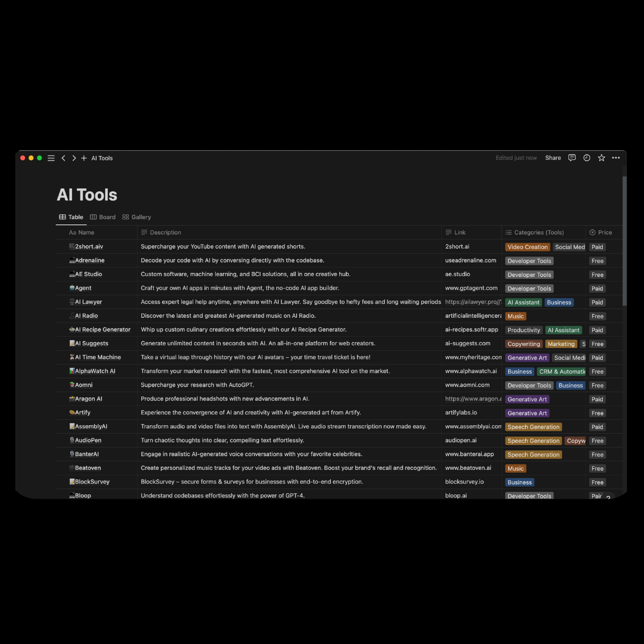Open the three-dot more menu
The width and height of the screenshot is (644, 644).
[x=615, y=157]
